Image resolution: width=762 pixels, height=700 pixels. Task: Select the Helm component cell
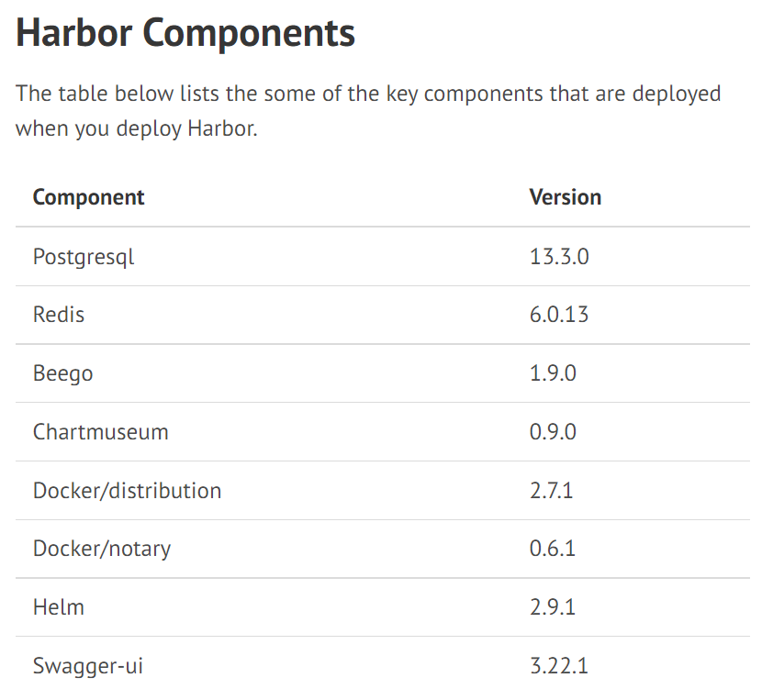tap(59, 607)
